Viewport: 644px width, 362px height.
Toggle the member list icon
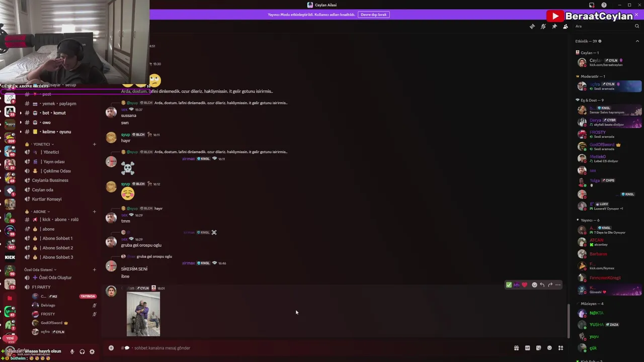pos(566,26)
